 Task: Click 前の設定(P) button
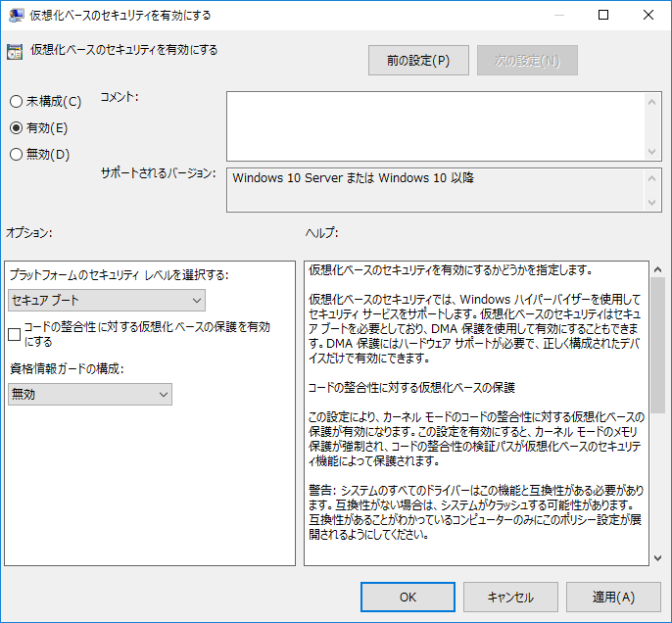pos(418,61)
